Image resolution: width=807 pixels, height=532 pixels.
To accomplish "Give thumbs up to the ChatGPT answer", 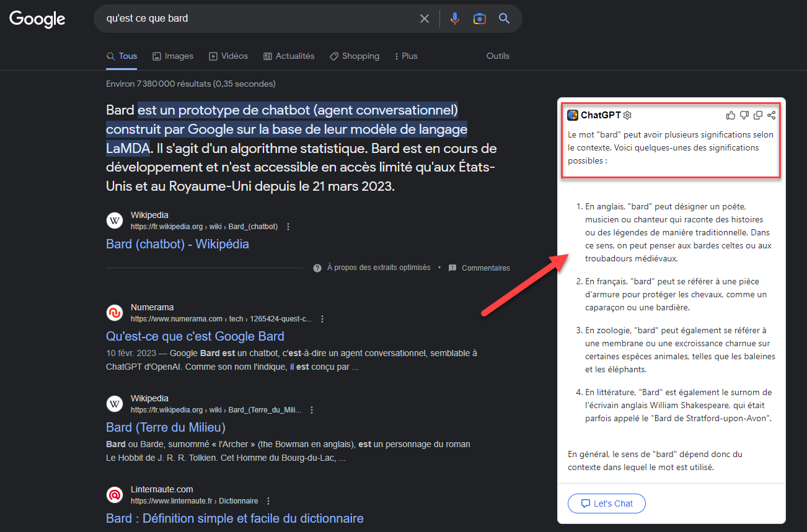I will point(731,115).
